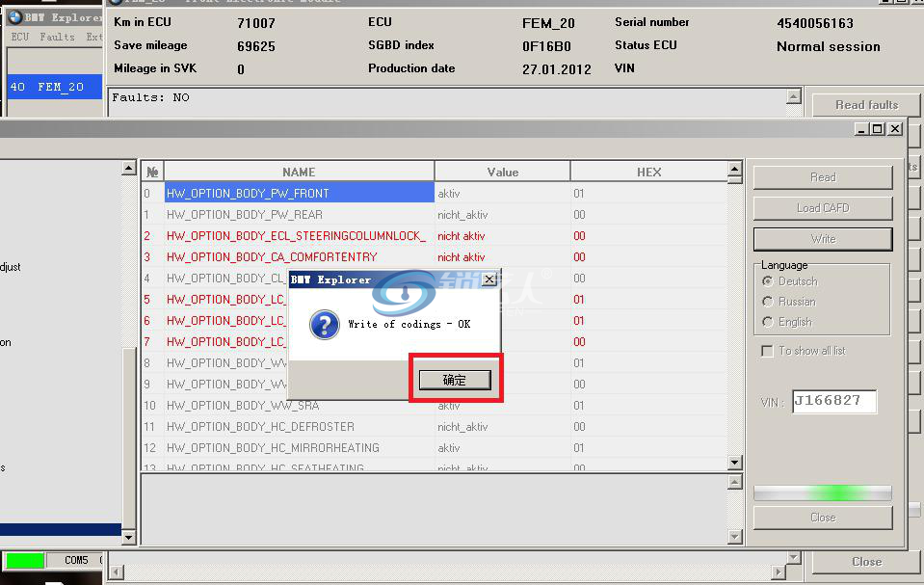Sort by the HEX column header
Screen dimensions: 924x585
click(648, 172)
